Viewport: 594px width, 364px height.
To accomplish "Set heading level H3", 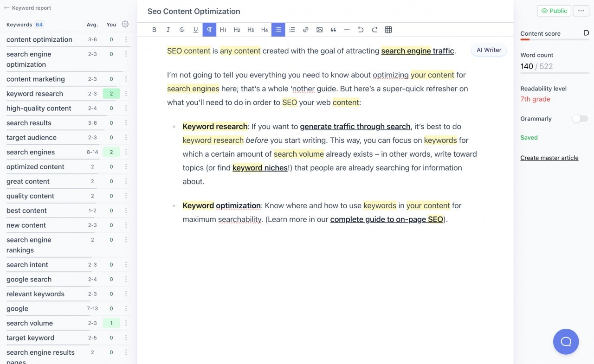I will pos(251,30).
